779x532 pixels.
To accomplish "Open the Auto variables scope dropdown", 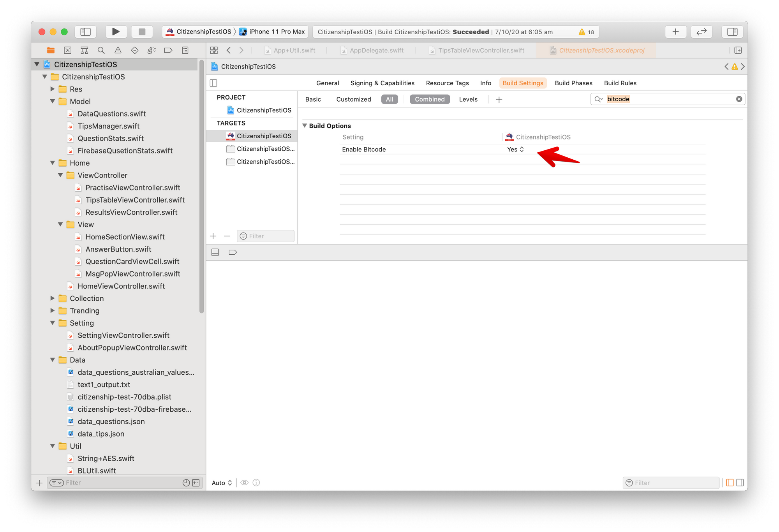I will [x=222, y=483].
